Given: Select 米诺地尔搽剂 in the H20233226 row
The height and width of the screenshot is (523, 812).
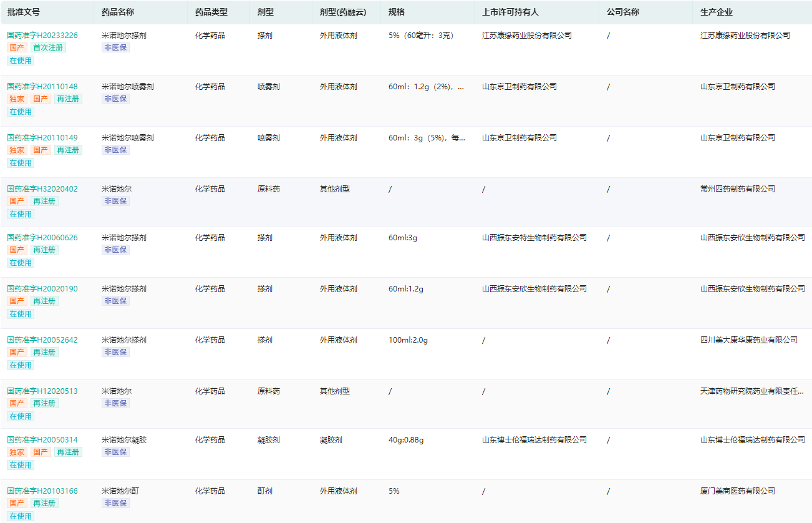Looking at the screenshot, I should click(x=124, y=36).
